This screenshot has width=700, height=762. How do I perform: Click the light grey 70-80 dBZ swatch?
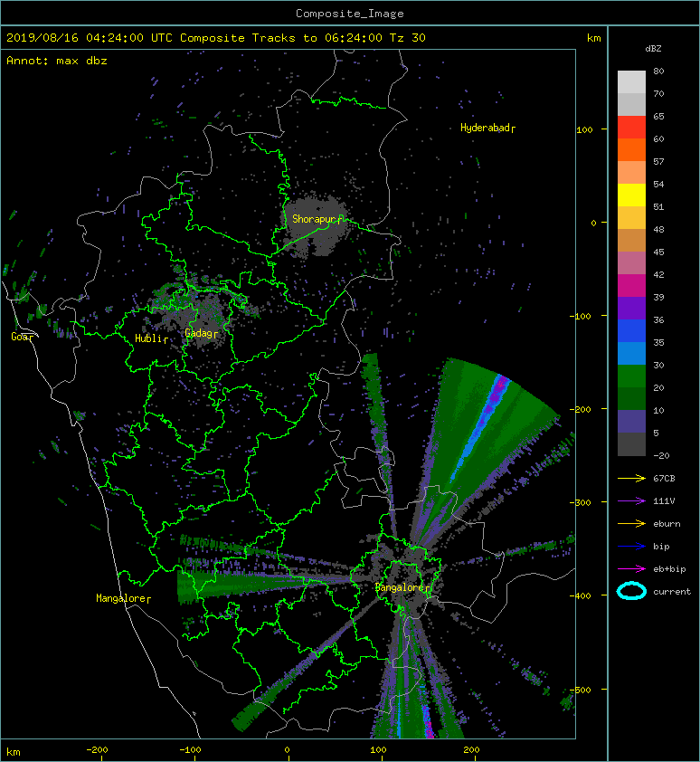tap(631, 81)
